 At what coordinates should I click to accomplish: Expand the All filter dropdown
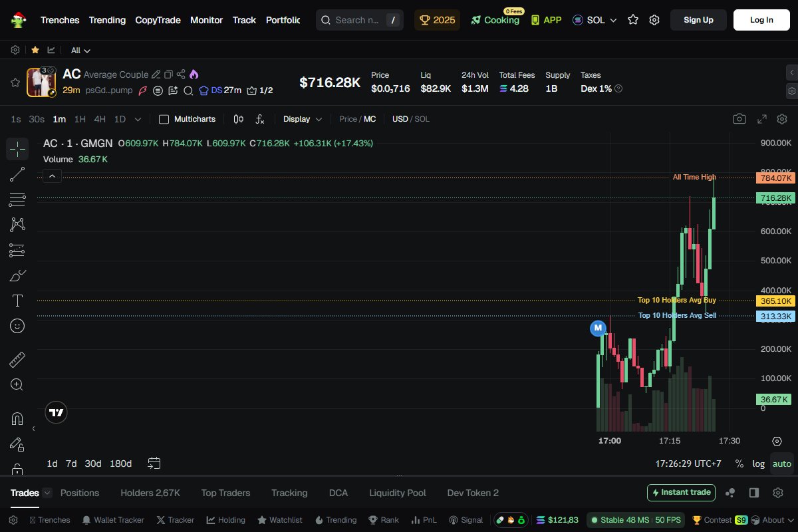[x=80, y=51]
